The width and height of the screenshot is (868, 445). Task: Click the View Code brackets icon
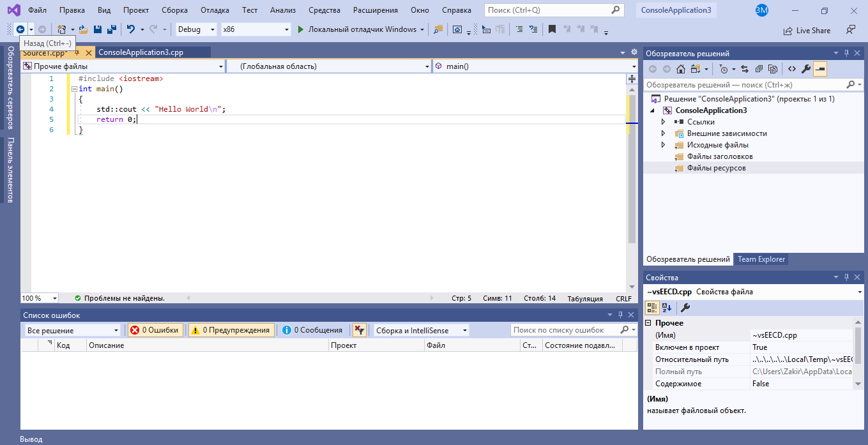point(791,69)
